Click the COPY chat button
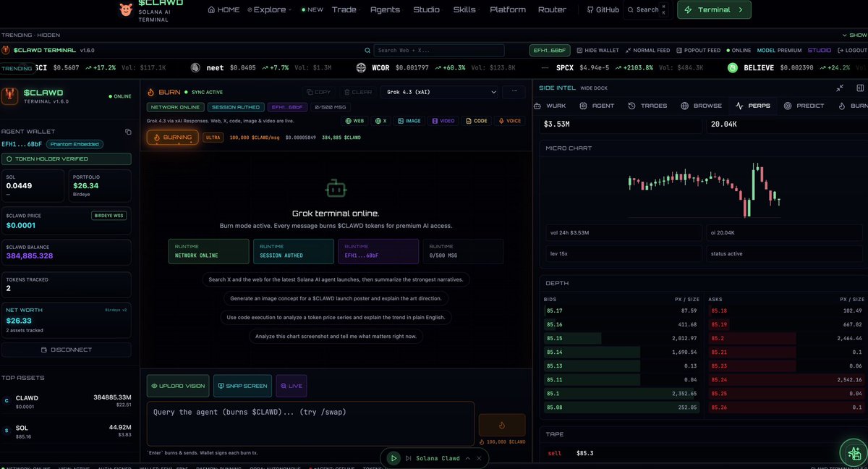The image size is (868, 469). pyautogui.click(x=319, y=92)
